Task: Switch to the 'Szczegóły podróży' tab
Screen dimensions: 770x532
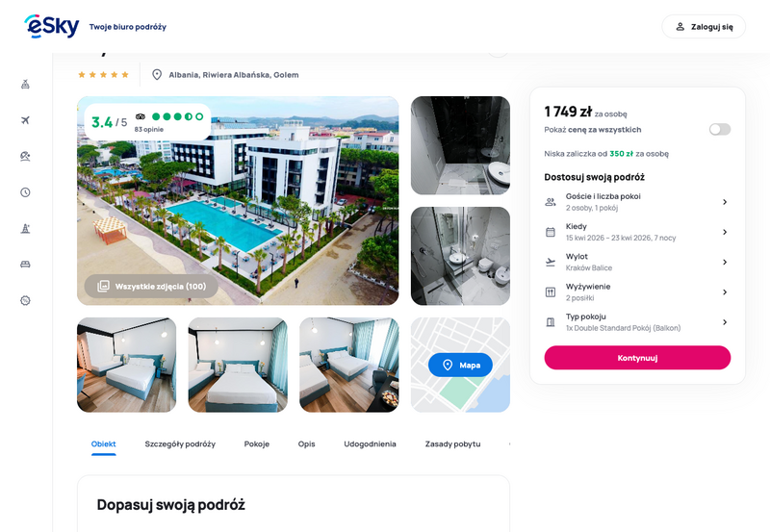Action: [180, 444]
